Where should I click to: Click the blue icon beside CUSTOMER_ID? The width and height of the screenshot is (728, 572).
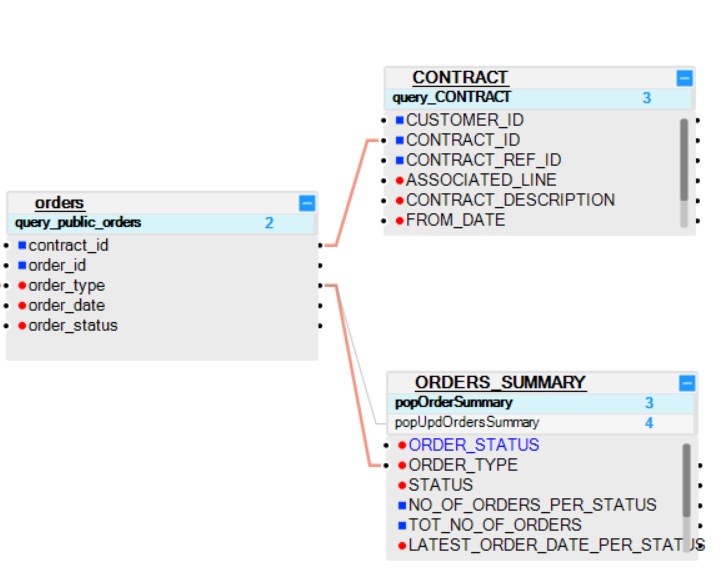pos(399,120)
